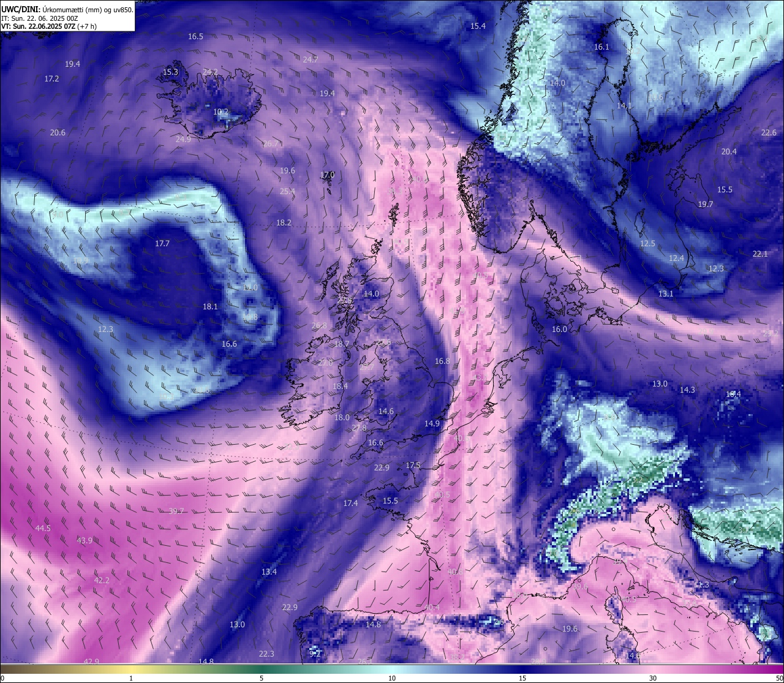Click the 30 tick on the color scale
The width and height of the screenshot is (784, 683).
tap(653, 678)
